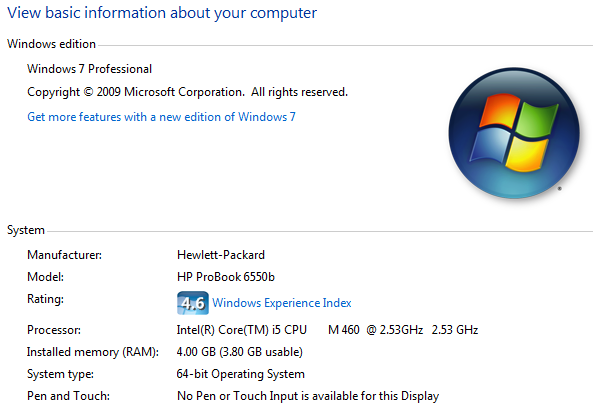
Task: Select the Intel Core i5 processor value
Action: pyautogui.click(x=327, y=330)
